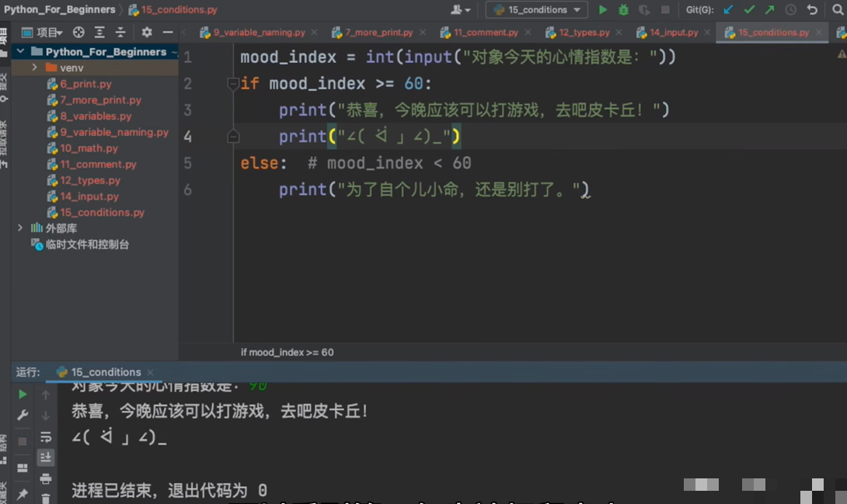This screenshot has height=504, width=847.
Task: Click breadcrumb 'if mood_index >= 60'
Action: click(x=287, y=353)
